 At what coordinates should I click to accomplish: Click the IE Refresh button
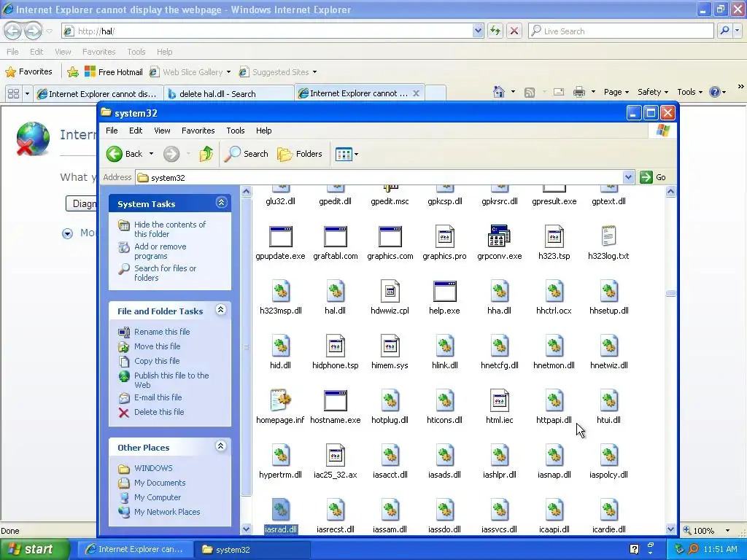(x=495, y=31)
